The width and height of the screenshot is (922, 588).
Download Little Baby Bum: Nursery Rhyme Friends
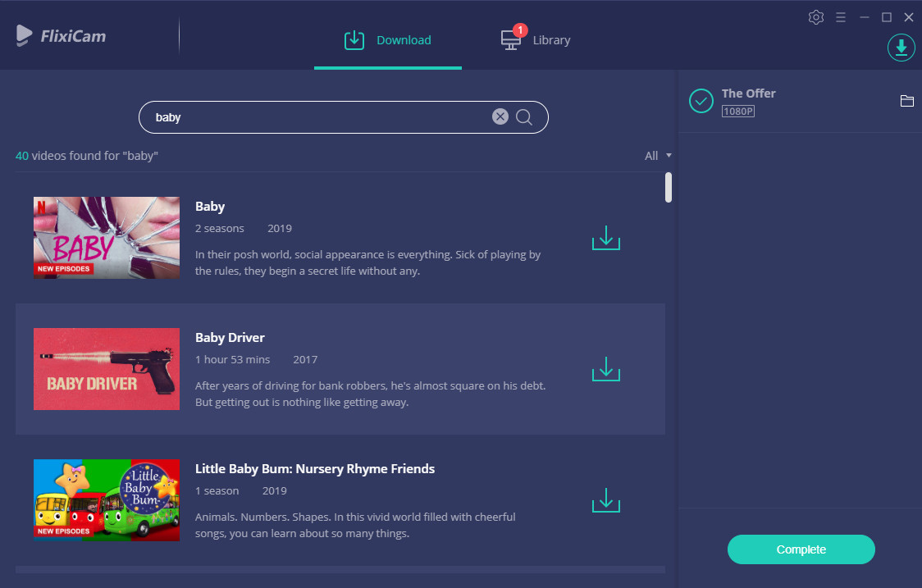coord(605,500)
